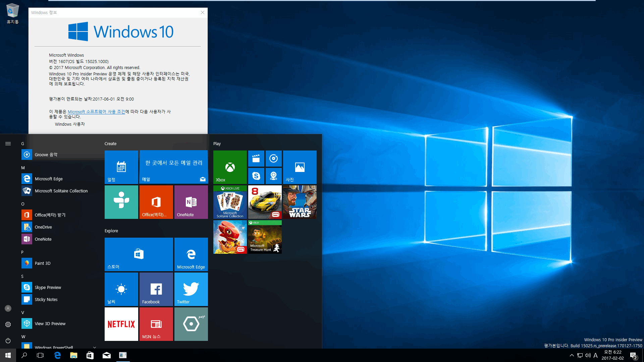This screenshot has height=362, width=644.
Task: Open the volume icon in system tray
Action: [588, 355]
